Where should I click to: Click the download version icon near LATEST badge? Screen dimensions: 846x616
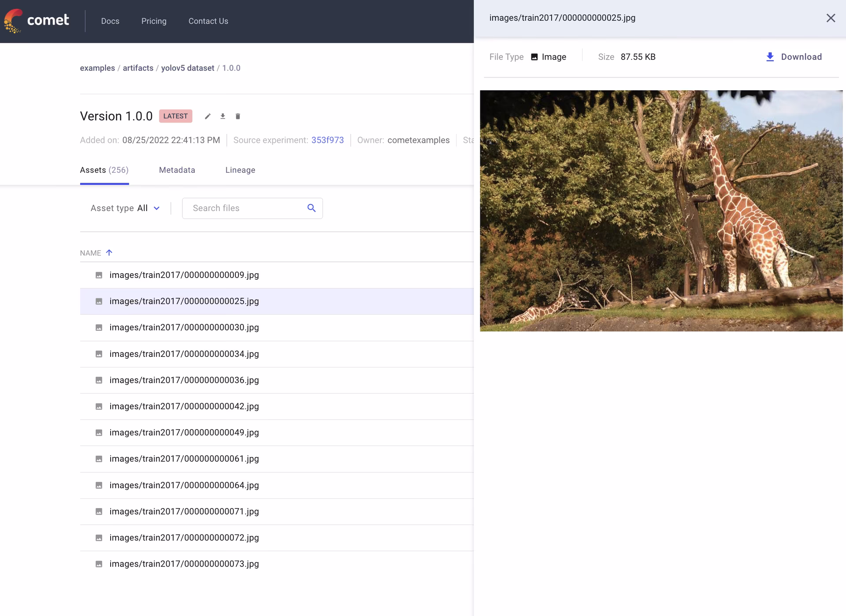point(223,116)
